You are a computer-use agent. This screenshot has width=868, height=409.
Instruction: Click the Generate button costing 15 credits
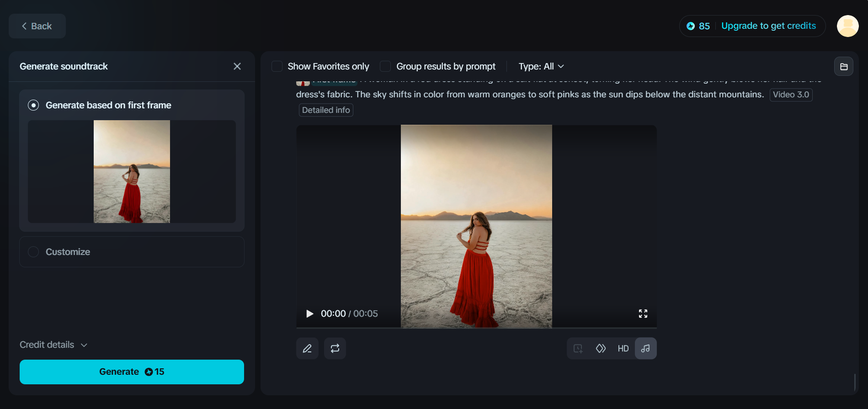132,372
